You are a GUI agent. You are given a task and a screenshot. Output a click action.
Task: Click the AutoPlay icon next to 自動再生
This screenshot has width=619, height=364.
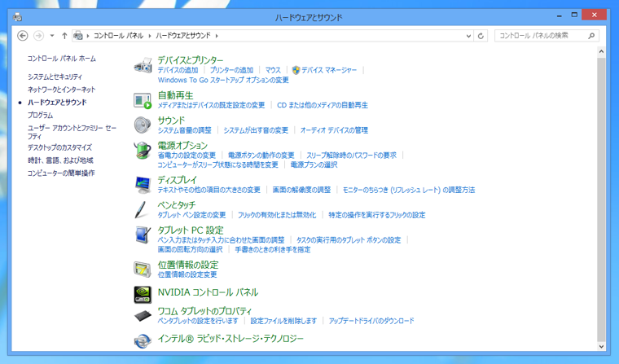[x=143, y=100]
